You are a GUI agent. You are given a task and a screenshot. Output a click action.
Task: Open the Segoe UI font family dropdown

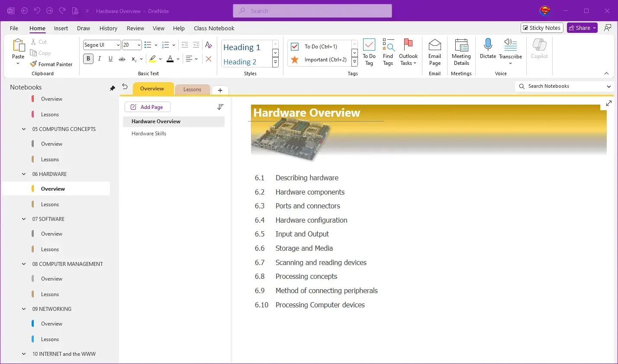click(118, 45)
